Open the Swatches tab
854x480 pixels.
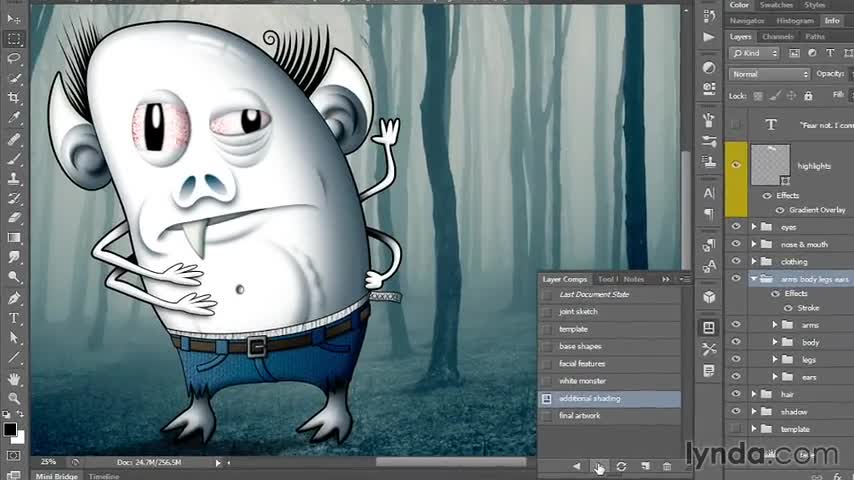tap(777, 5)
